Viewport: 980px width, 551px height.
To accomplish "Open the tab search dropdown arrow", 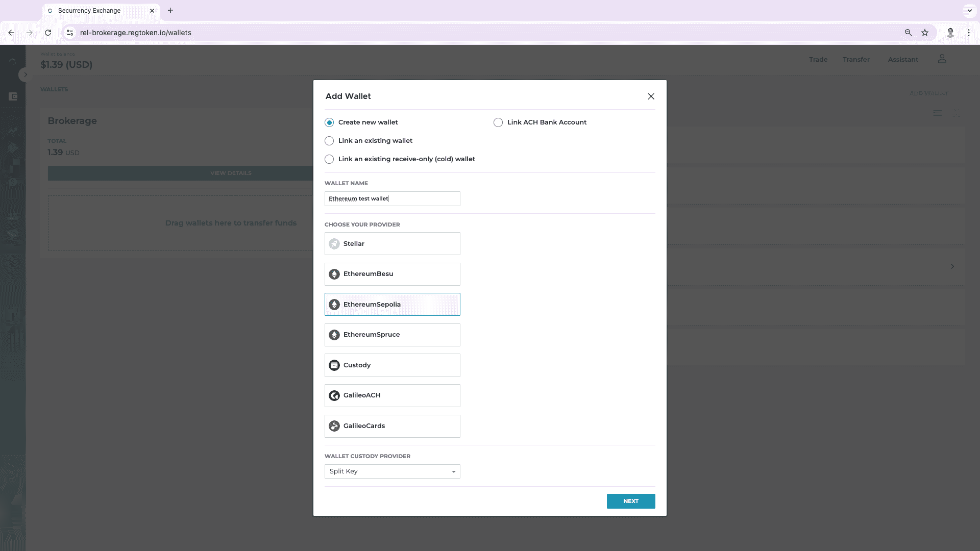I will pos(970,10).
